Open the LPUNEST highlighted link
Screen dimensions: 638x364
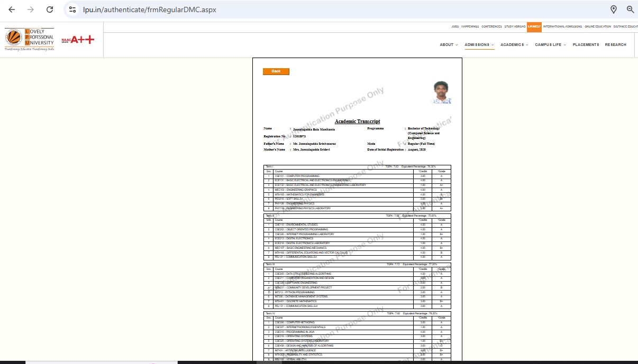click(534, 26)
